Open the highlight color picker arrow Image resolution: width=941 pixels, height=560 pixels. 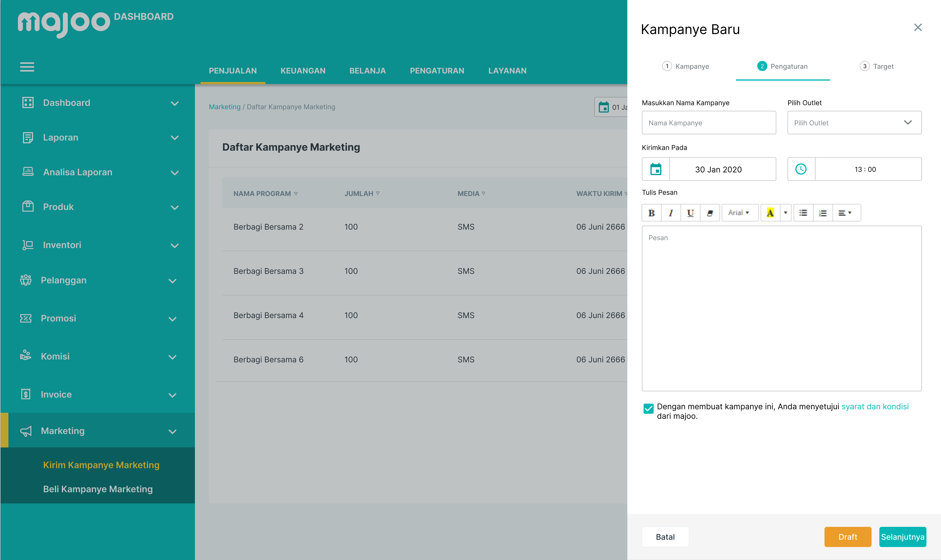pos(786,213)
